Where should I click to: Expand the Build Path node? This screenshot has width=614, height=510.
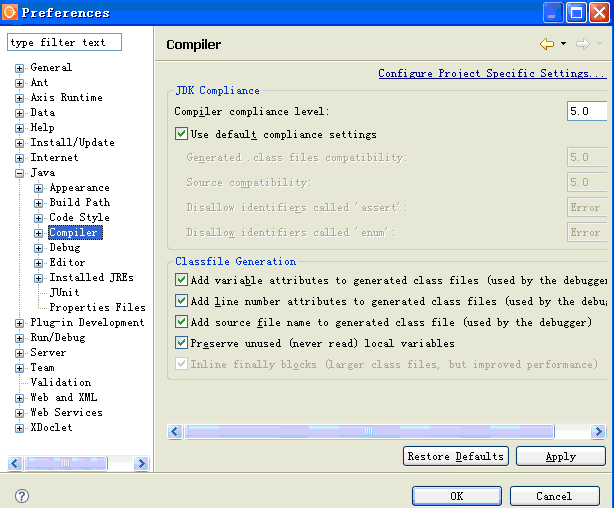point(38,203)
